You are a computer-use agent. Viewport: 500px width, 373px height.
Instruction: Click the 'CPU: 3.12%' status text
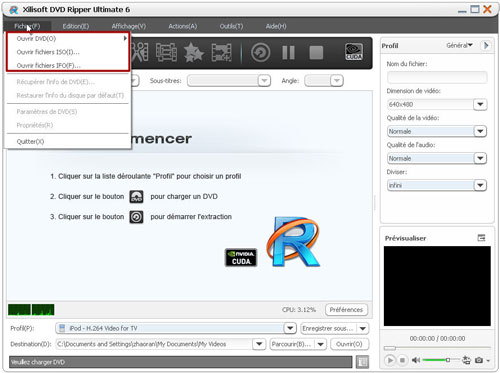tap(299, 310)
